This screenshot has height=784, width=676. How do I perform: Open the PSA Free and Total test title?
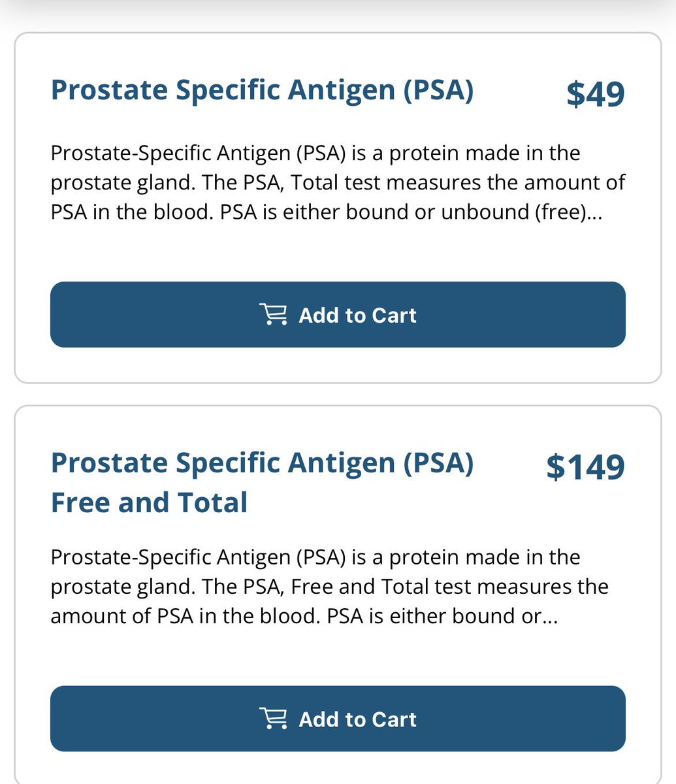pos(262,483)
